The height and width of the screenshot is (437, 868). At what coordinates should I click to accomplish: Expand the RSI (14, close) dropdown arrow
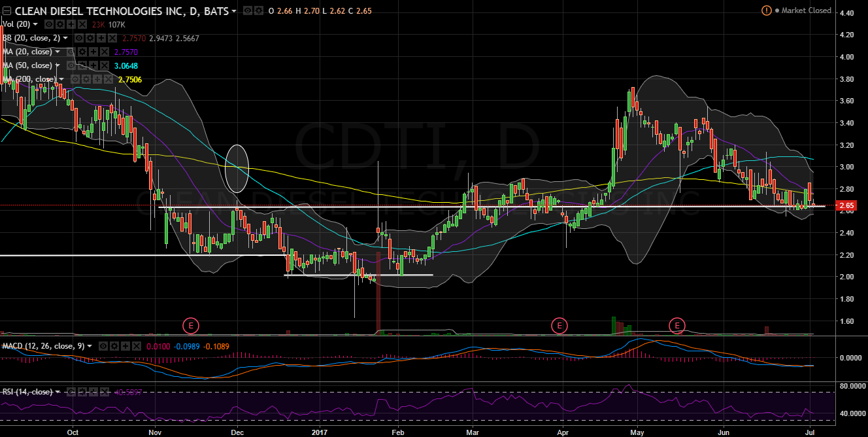[58, 392]
